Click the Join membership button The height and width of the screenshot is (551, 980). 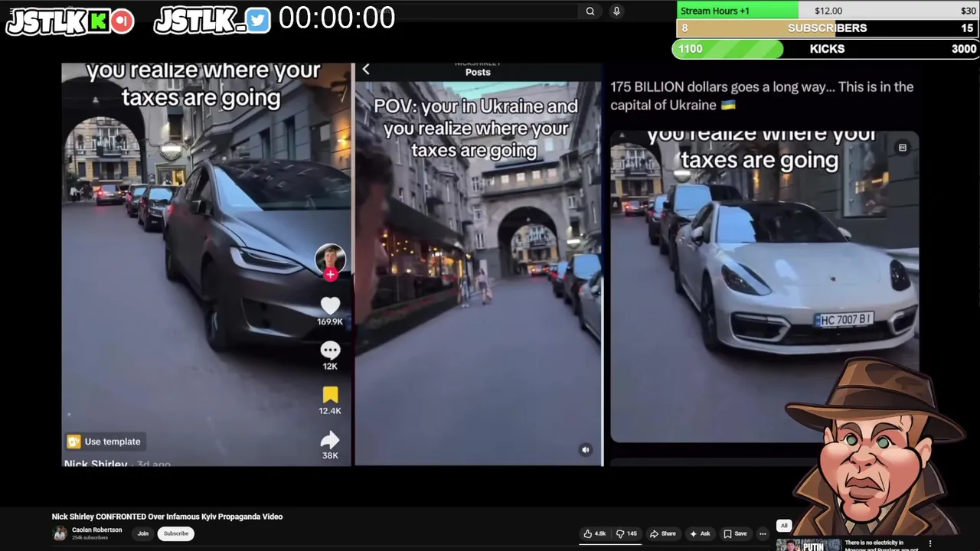click(x=142, y=533)
